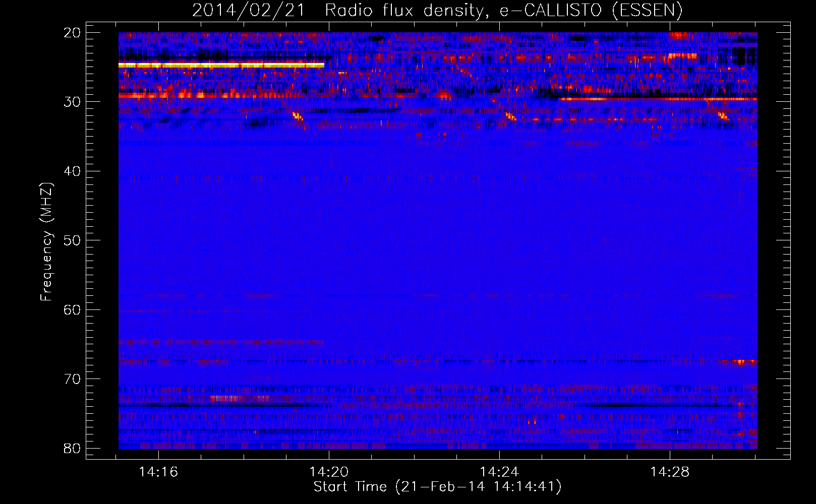The height and width of the screenshot is (504, 816).
Task: Click the '14:28' time tick label
Action: point(670,472)
